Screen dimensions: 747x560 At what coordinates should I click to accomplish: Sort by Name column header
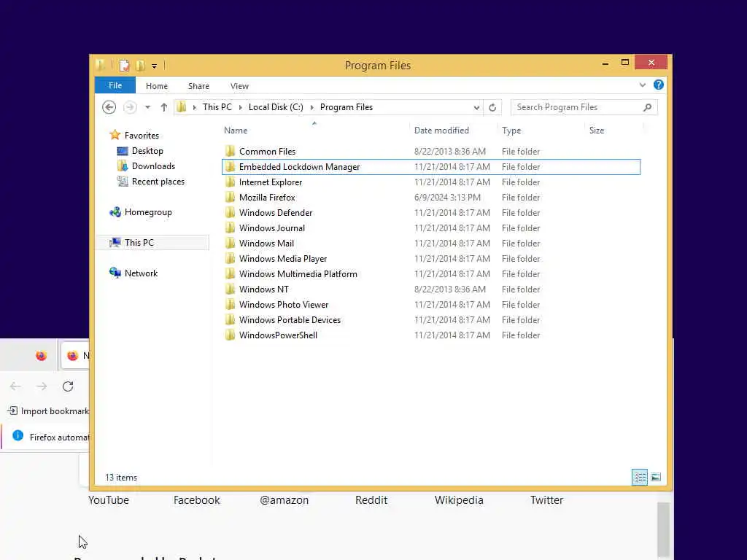pos(236,131)
